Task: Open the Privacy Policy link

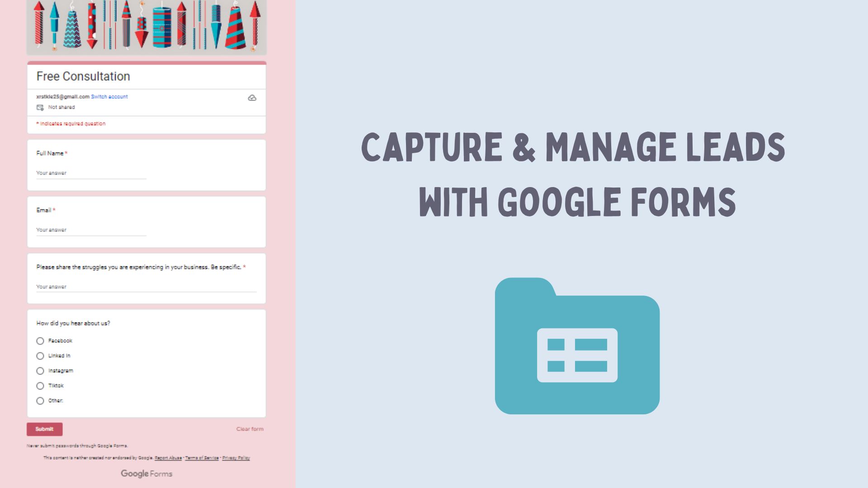Action: coord(236,458)
